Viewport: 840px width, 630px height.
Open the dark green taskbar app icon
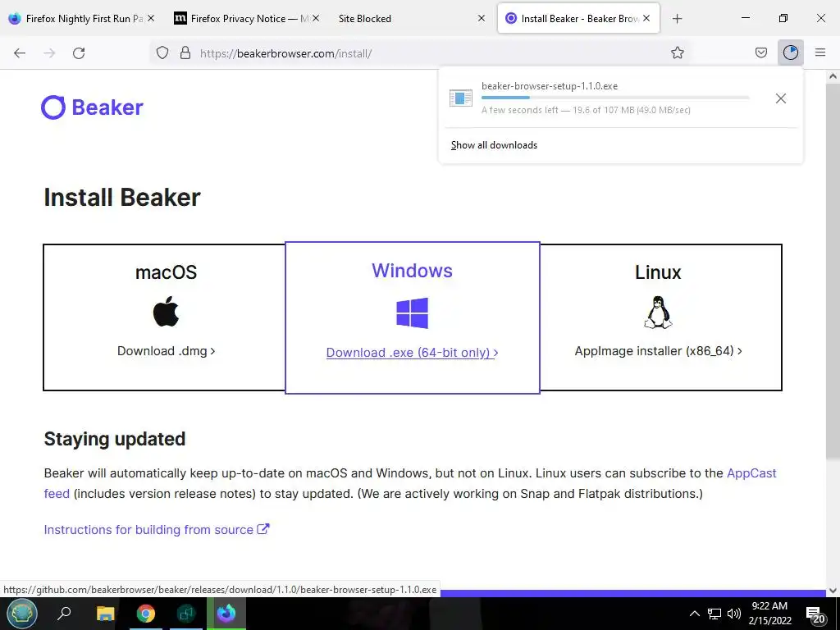click(186, 614)
